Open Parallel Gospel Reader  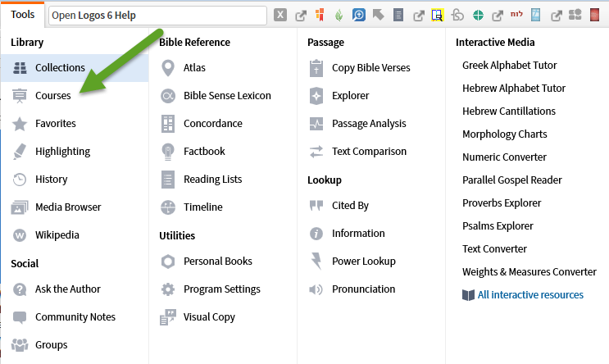point(512,180)
